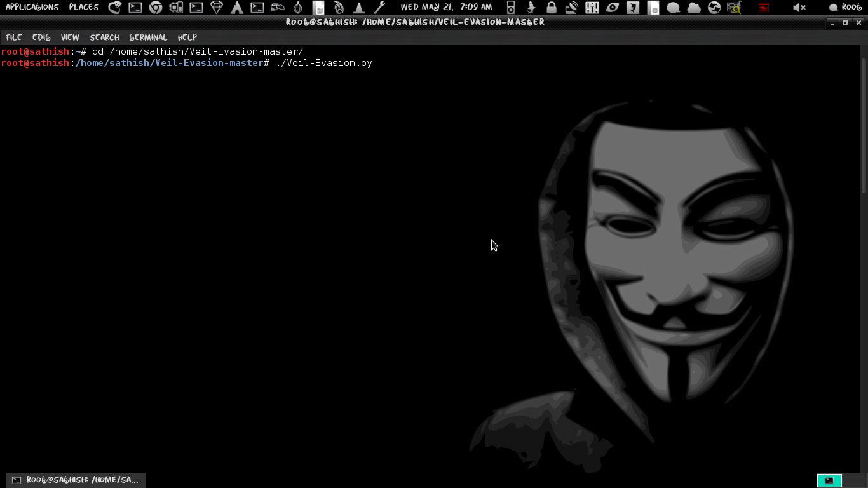
Task: Click the root@sathish taskbar window button
Action: 76,480
